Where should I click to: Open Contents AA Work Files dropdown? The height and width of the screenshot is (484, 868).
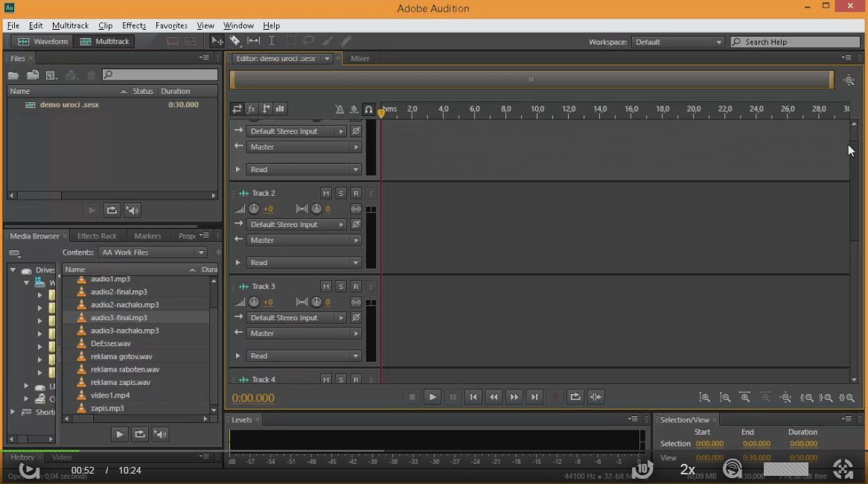coord(153,252)
